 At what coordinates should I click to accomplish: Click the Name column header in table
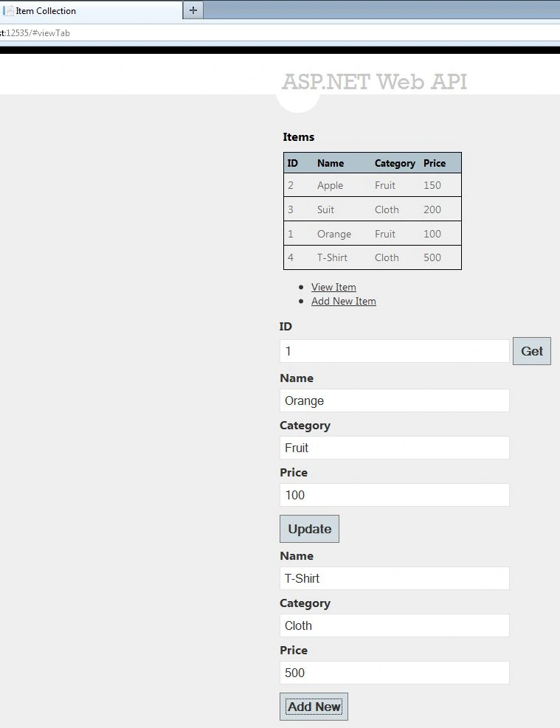pos(331,164)
